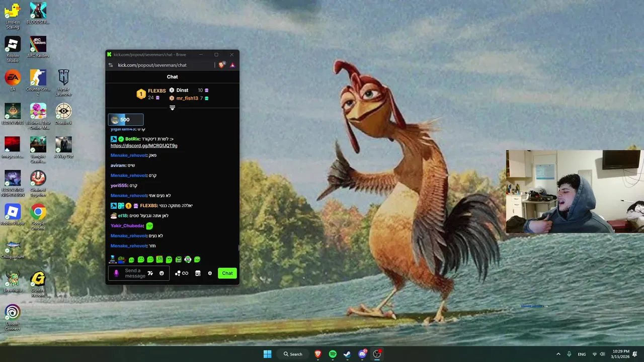Select the EA app desktop icon

pos(13,80)
